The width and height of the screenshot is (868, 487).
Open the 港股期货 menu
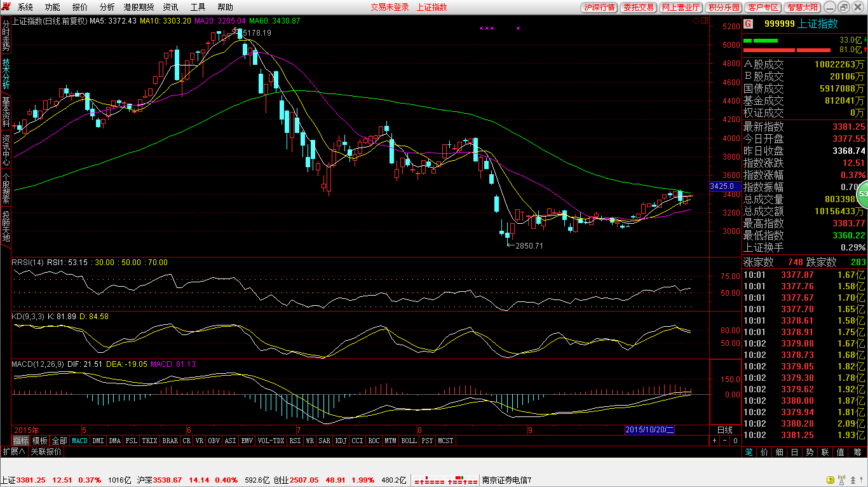139,7
